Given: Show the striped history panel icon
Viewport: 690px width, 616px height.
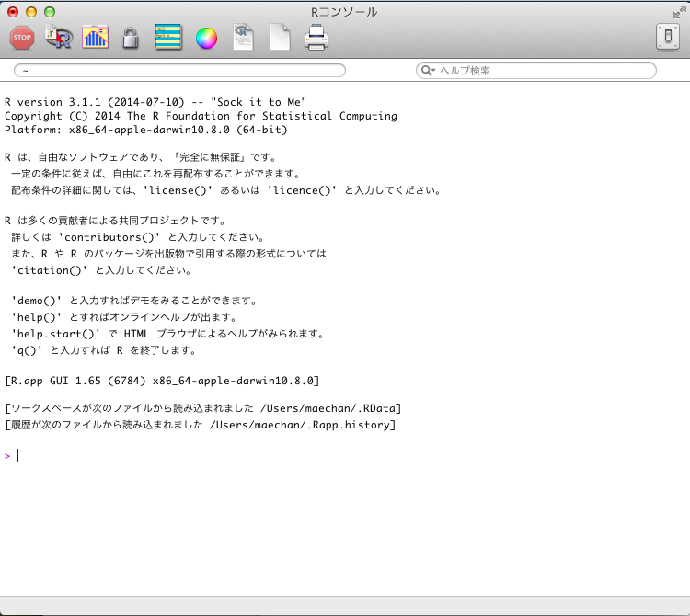Looking at the screenshot, I should 168,37.
